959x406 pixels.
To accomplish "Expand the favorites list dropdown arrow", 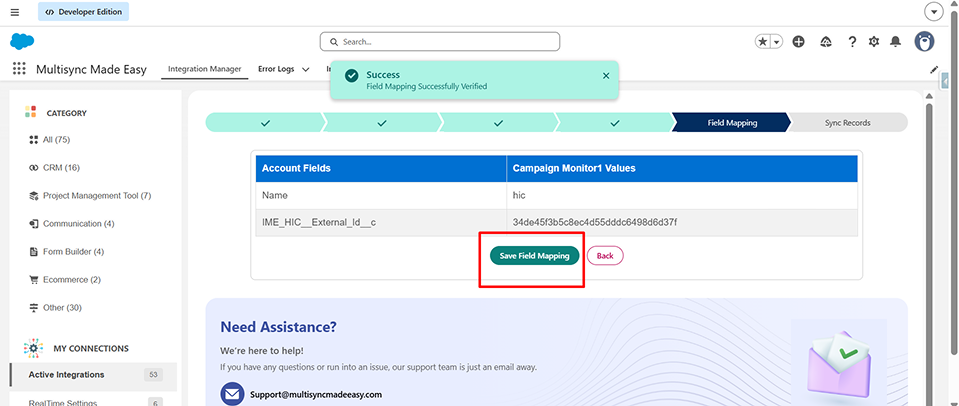I will 777,42.
